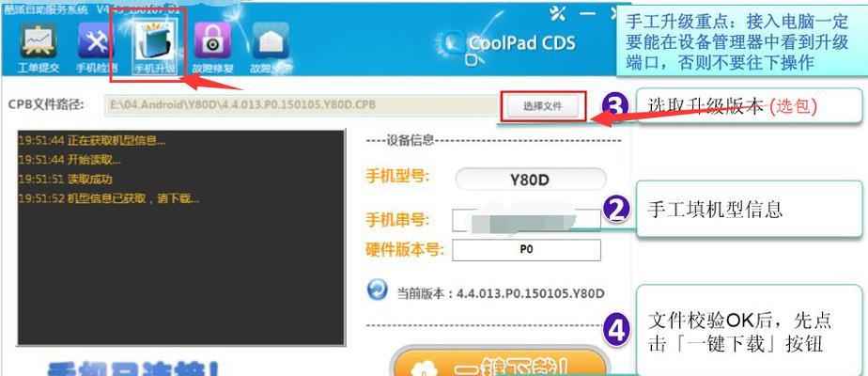Screen dimensions: 868x376
Task: Start flashing with the orange 一键下载 button
Action: pyautogui.click(x=501, y=363)
